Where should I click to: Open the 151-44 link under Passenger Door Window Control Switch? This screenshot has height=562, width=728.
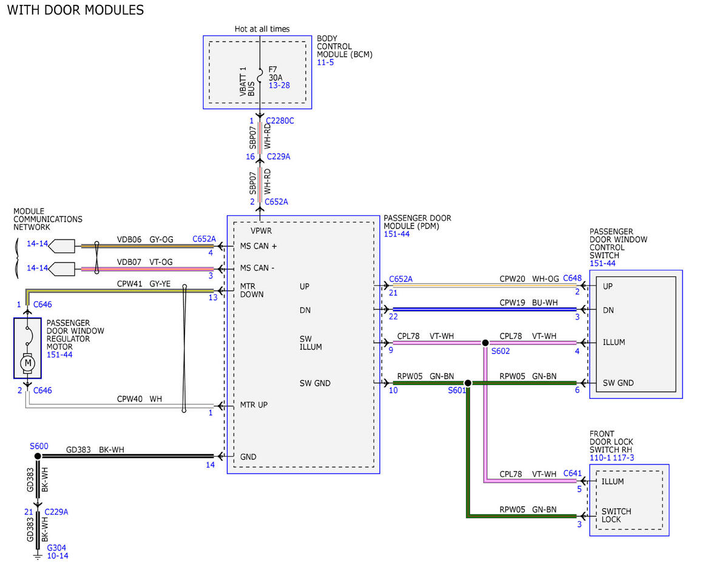coord(602,263)
